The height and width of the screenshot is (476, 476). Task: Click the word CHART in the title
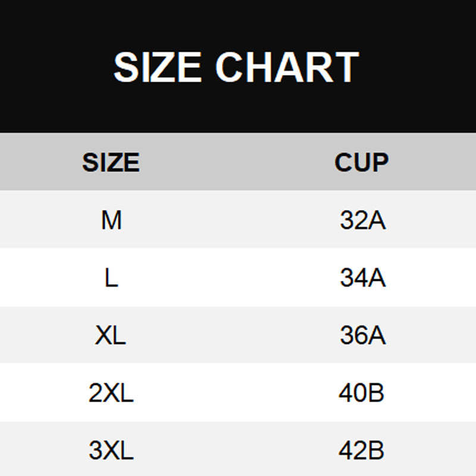click(x=287, y=67)
